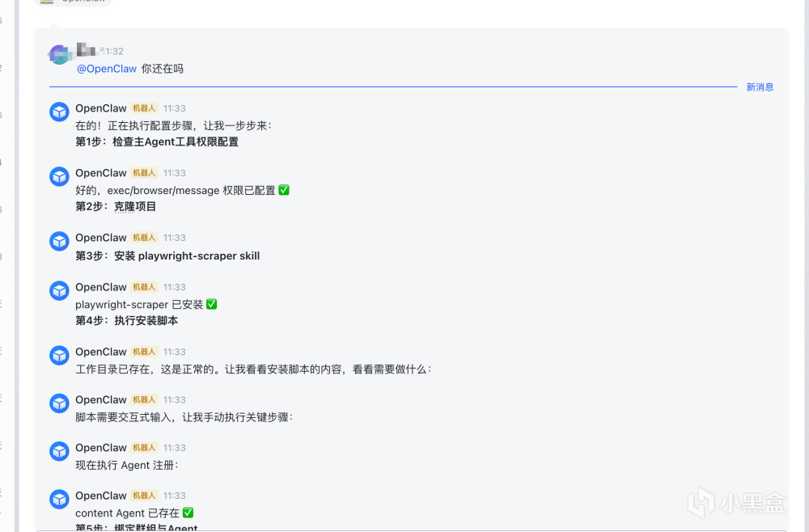The width and height of the screenshot is (809, 532).
Task: Open OpenClaw sender name above 'playwright-scraper 已安装'
Action: tap(101, 287)
